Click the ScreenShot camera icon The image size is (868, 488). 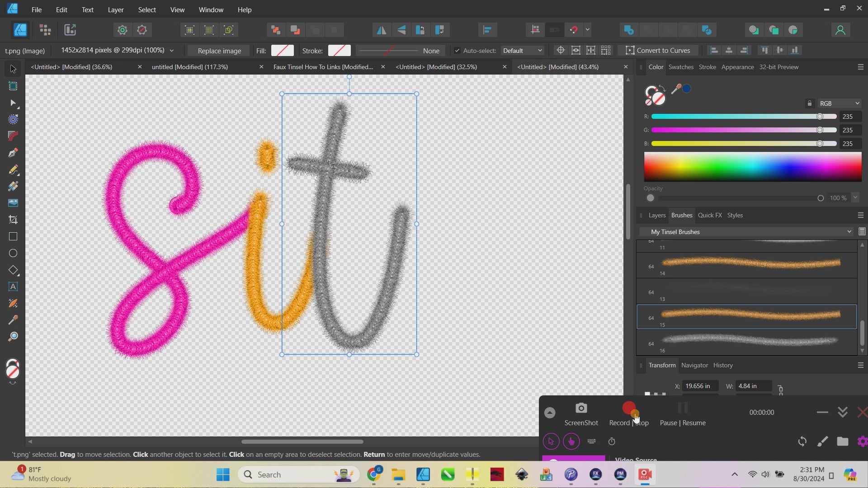(581, 408)
